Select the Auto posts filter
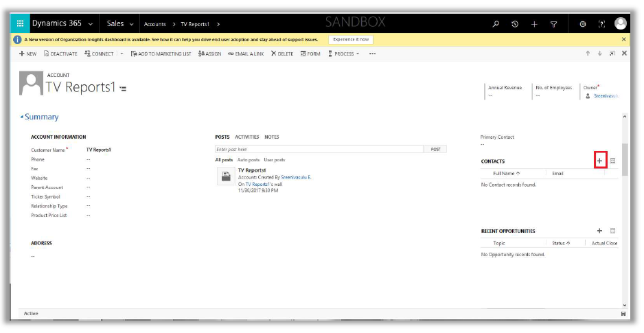644x333 pixels. click(x=248, y=159)
